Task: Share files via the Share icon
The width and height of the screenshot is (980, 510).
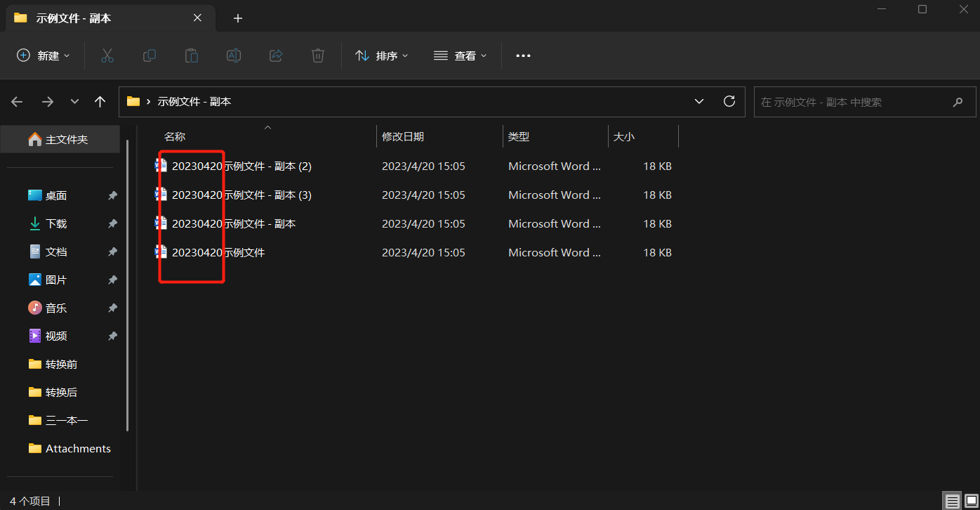Action: tap(275, 55)
